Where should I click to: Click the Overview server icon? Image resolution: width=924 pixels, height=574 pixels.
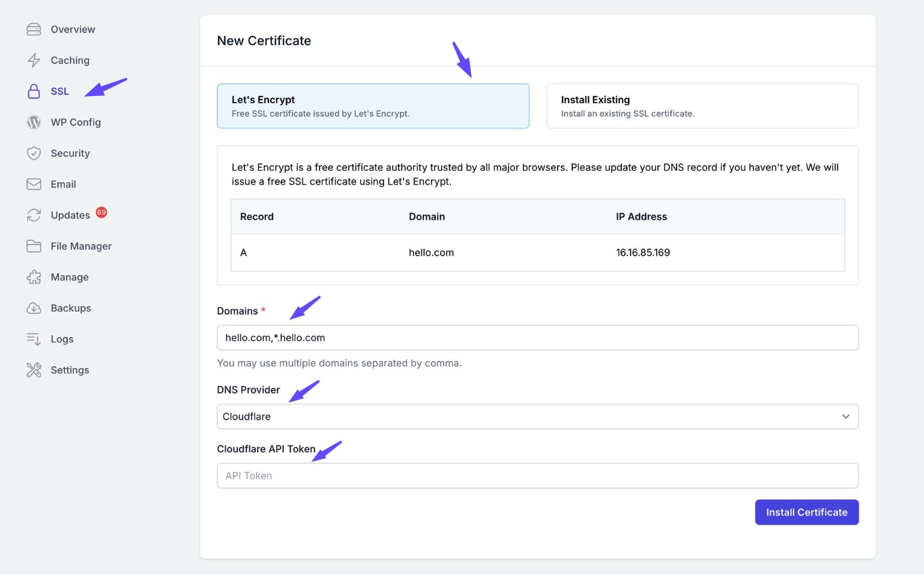coord(34,29)
